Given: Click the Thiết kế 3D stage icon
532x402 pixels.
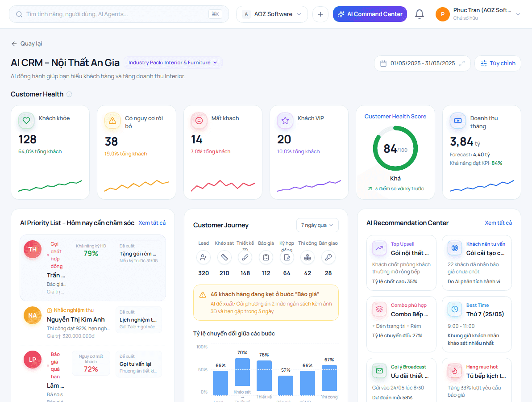Looking at the screenshot, I should 245,257.
